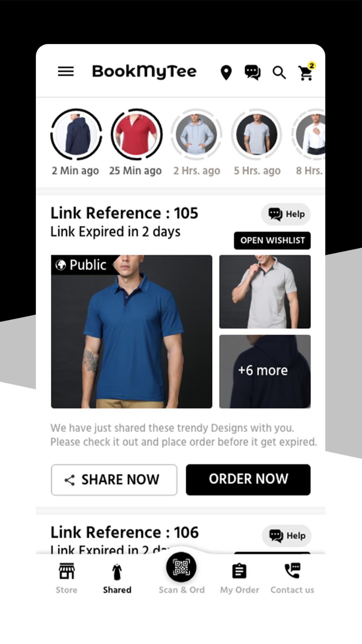Expand the +6 more designs thumbnail
The width and height of the screenshot is (362, 644).
[x=265, y=372]
